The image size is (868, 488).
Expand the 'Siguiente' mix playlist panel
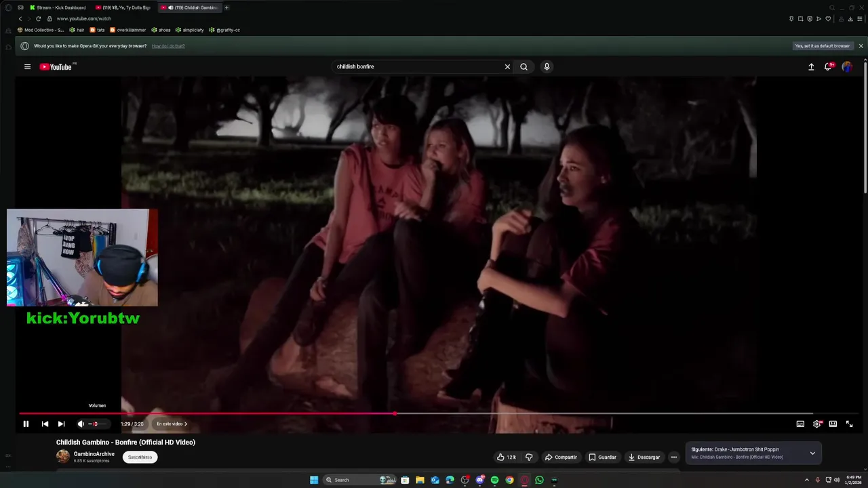click(812, 453)
